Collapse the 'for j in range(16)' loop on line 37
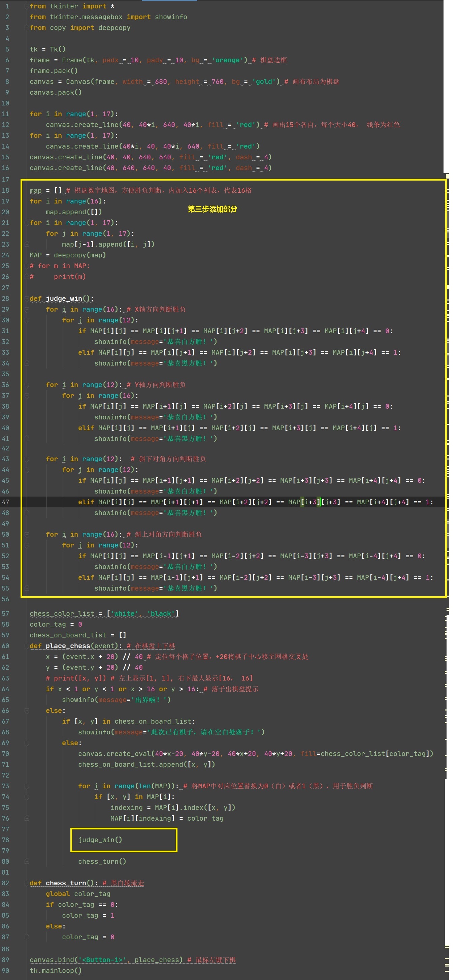458x980 pixels. (x=27, y=396)
